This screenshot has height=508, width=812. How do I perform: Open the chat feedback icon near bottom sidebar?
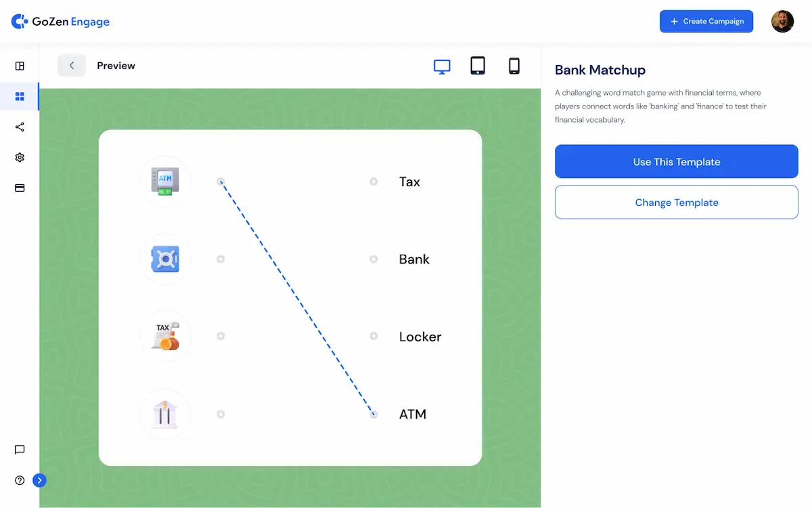[19, 450]
